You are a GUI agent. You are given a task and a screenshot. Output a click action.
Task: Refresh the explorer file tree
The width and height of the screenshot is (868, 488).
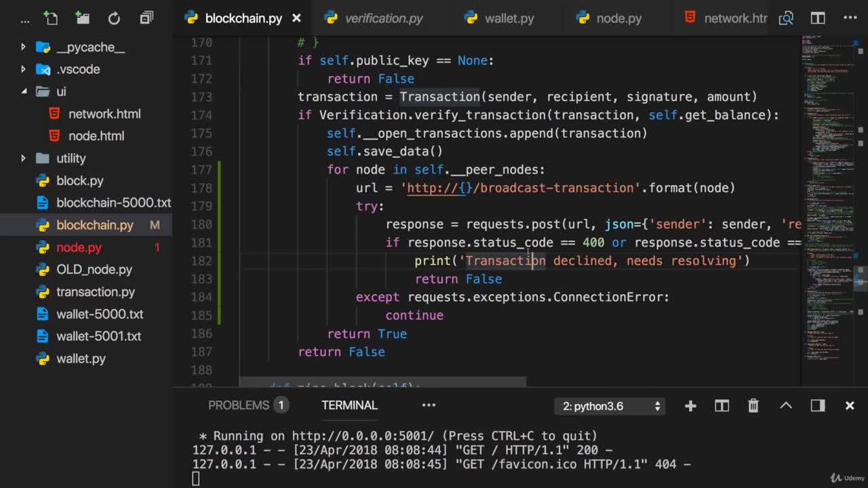[114, 18]
